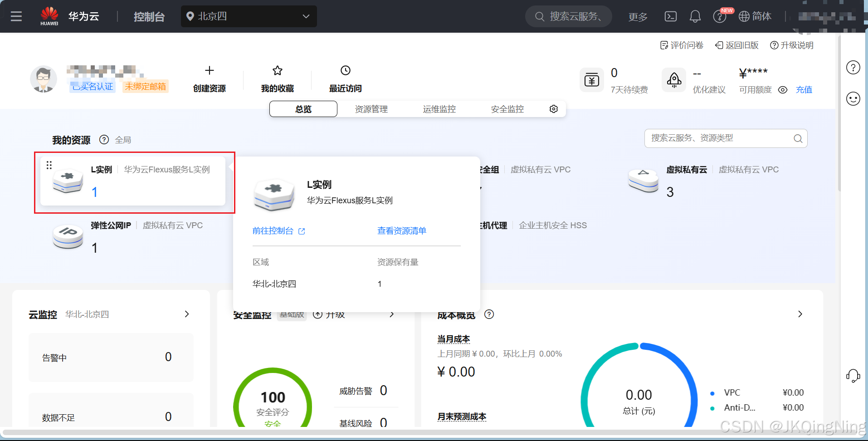Click the 虚拟私有云 count 3
This screenshot has height=441, width=868.
[670, 192]
